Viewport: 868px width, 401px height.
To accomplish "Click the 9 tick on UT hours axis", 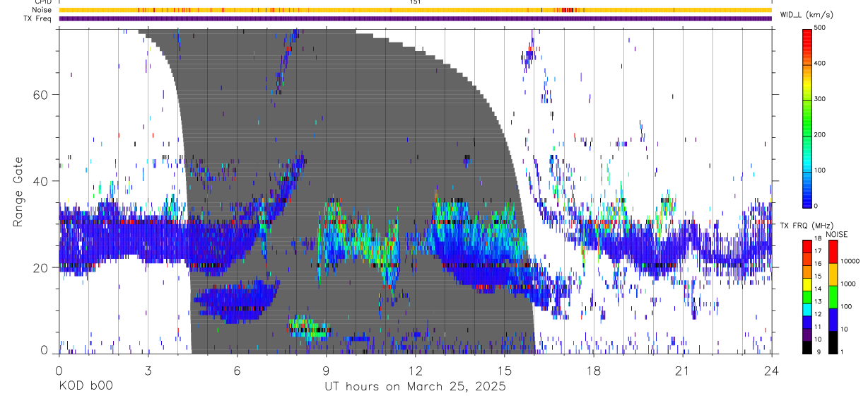I will coord(327,370).
